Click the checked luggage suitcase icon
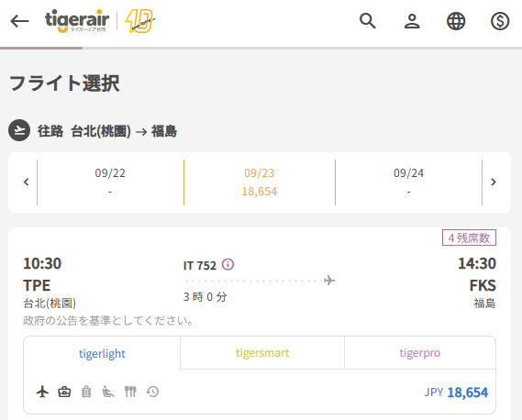 coord(86,392)
